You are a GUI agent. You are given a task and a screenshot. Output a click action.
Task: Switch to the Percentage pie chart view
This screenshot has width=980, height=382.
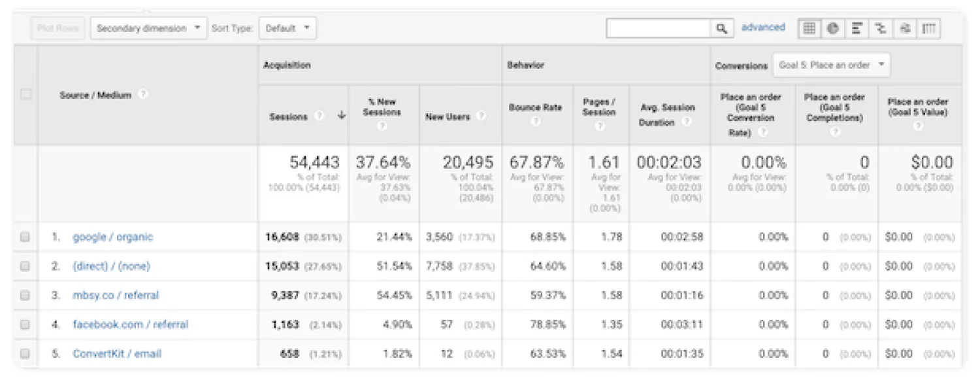[x=833, y=28]
